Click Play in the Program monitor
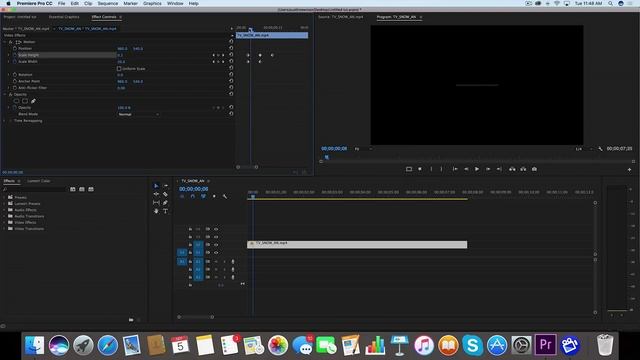The height and width of the screenshot is (360, 640). (477, 169)
